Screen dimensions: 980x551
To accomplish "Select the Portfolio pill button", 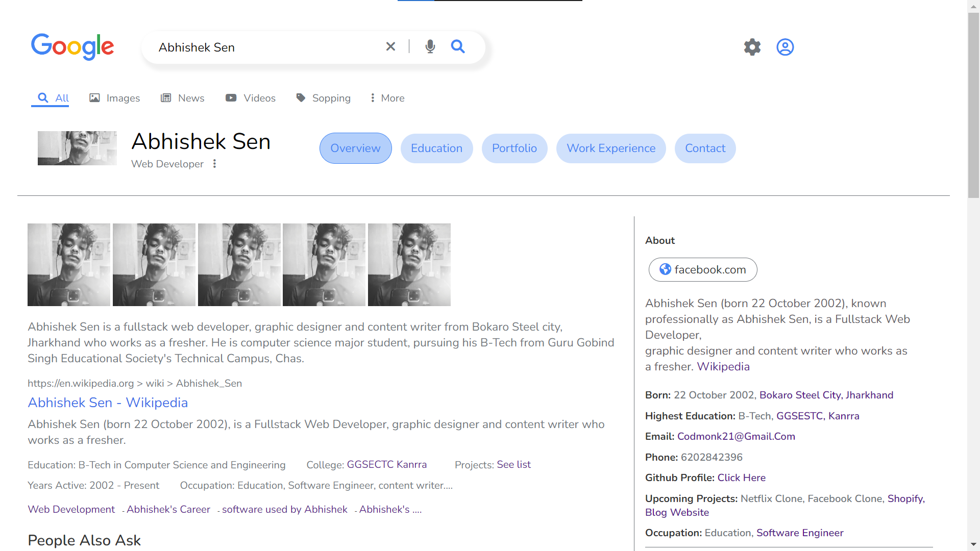I will click(x=514, y=148).
